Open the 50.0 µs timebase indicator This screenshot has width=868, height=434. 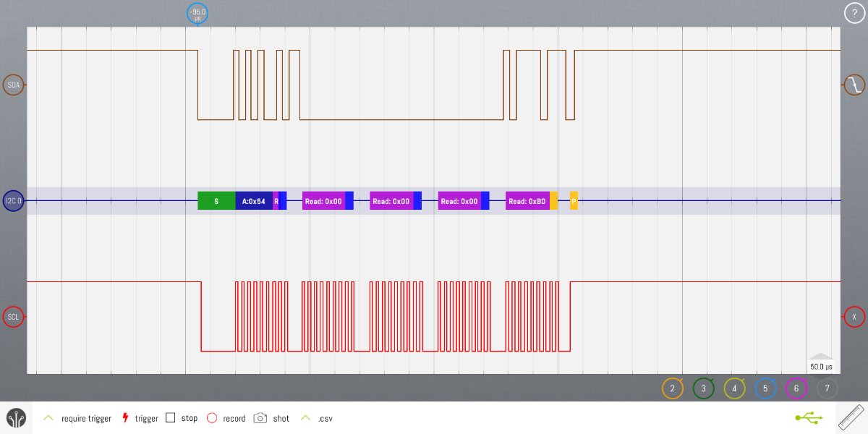tap(820, 367)
